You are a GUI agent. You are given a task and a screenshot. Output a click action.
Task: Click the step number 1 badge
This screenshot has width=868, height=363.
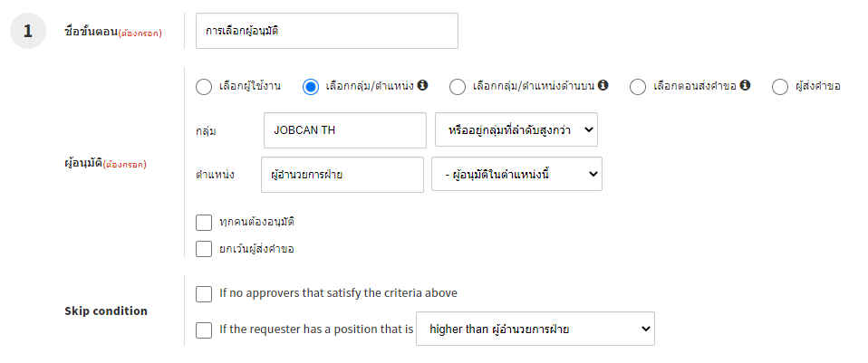(28, 32)
